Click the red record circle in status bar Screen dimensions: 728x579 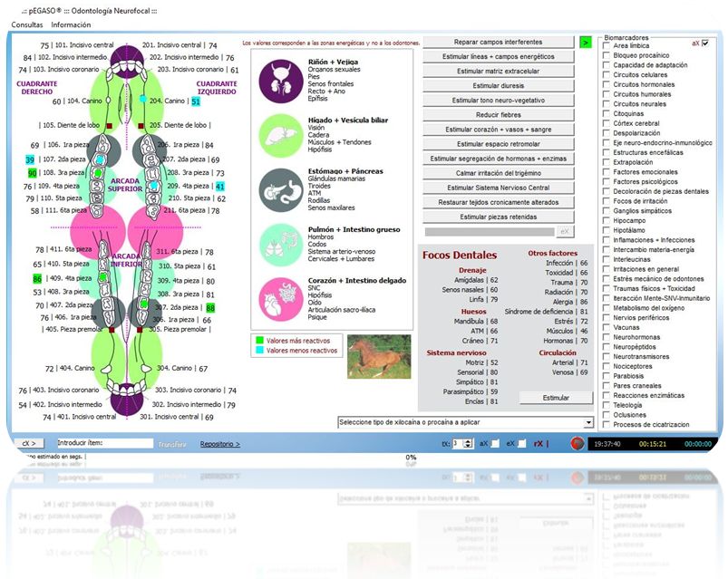[578, 443]
